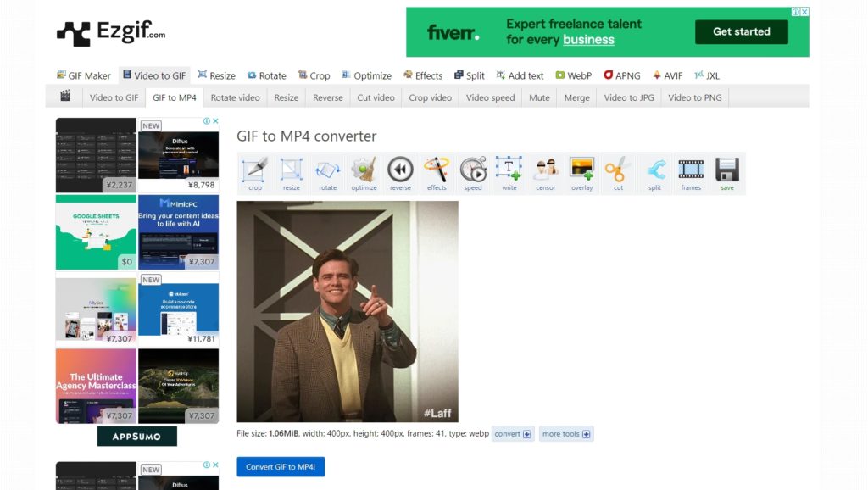Select the rotate tool icon
This screenshot has width=868, height=490.
pyautogui.click(x=327, y=170)
